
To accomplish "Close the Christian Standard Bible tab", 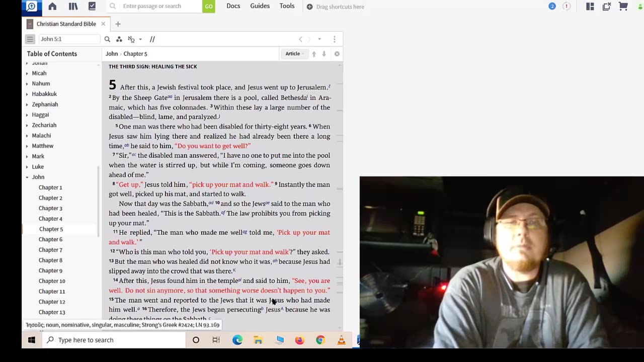I will tap(103, 24).
